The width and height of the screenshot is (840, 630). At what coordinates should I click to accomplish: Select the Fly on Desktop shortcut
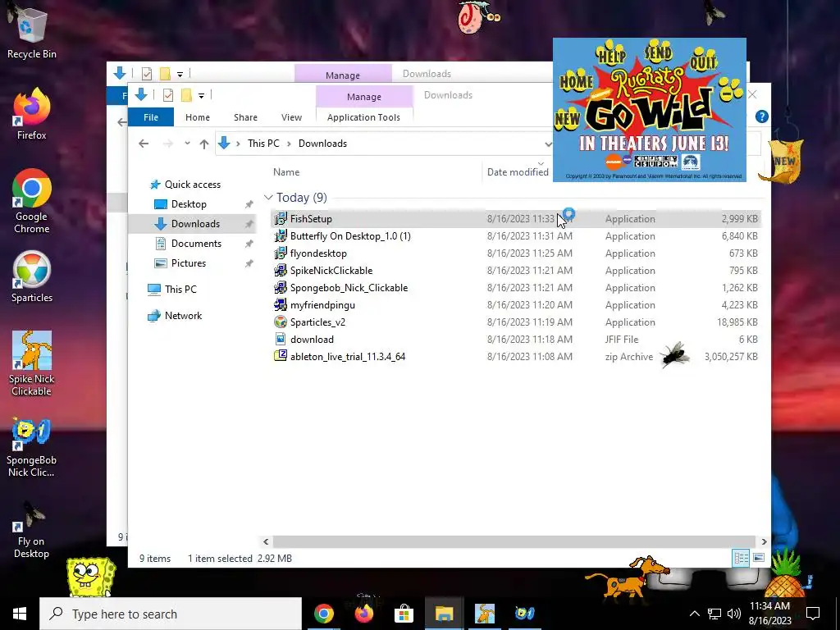[x=31, y=531]
